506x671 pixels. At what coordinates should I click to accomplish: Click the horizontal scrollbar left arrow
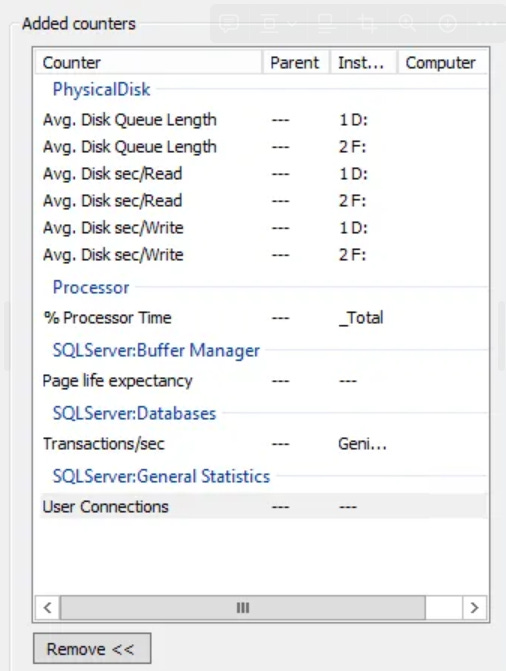pos(48,608)
